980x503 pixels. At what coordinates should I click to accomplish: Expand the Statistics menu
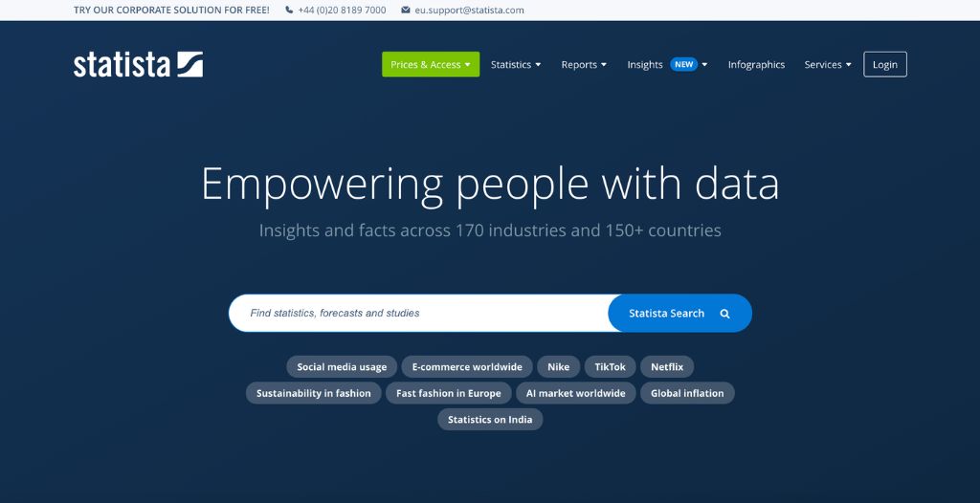(516, 65)
